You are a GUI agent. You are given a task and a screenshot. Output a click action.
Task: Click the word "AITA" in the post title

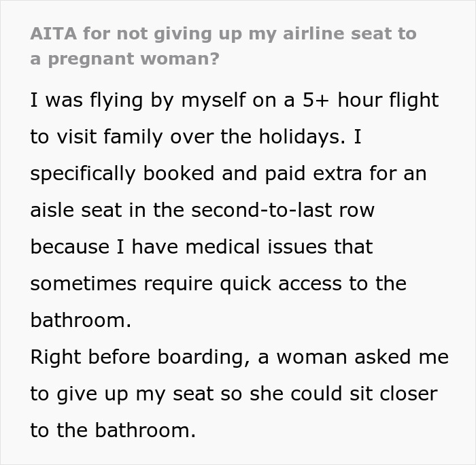pyautogui.click(x=50, y=33)
